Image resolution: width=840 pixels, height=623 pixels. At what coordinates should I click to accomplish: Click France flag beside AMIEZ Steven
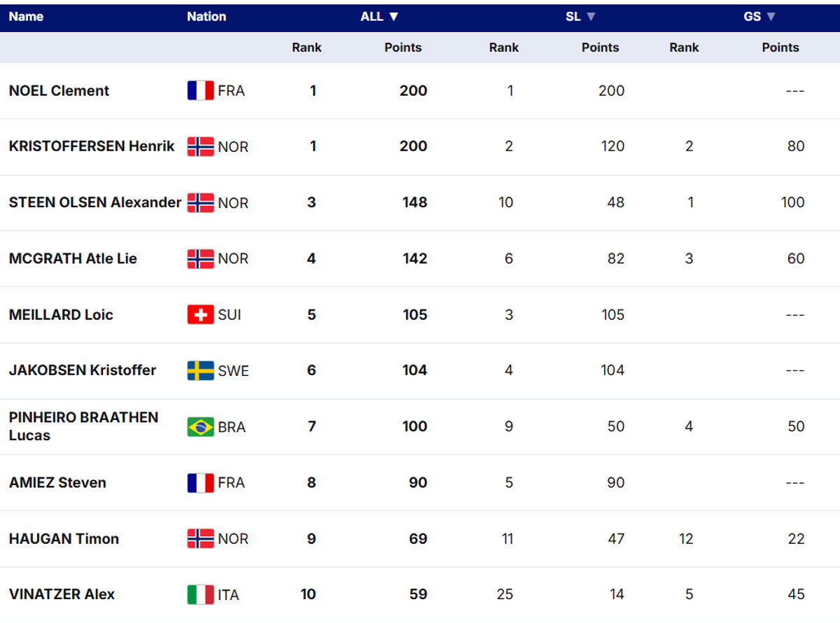pos(200,483)
